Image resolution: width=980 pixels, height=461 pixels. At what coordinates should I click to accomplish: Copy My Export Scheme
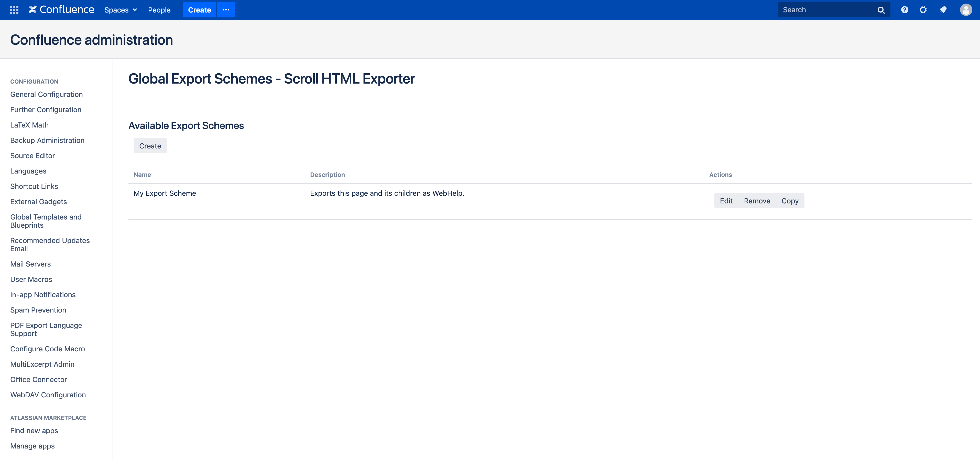click(790, 201)
